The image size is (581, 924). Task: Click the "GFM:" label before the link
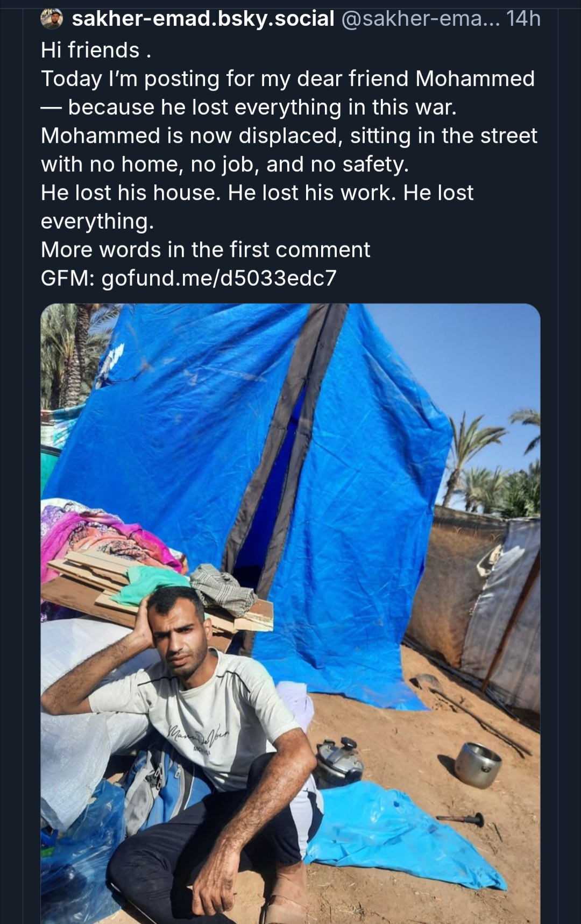click(x=67, y=278)
